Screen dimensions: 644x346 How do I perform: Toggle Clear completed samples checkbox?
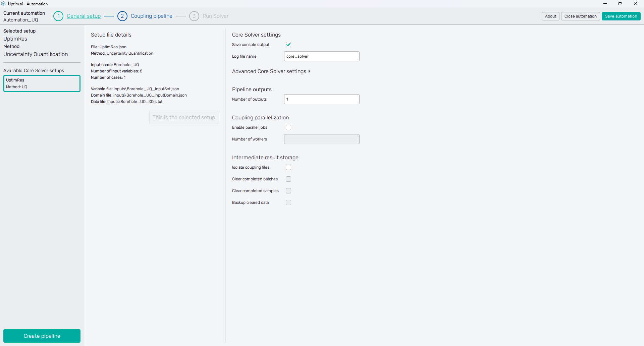tap(288, 191)
